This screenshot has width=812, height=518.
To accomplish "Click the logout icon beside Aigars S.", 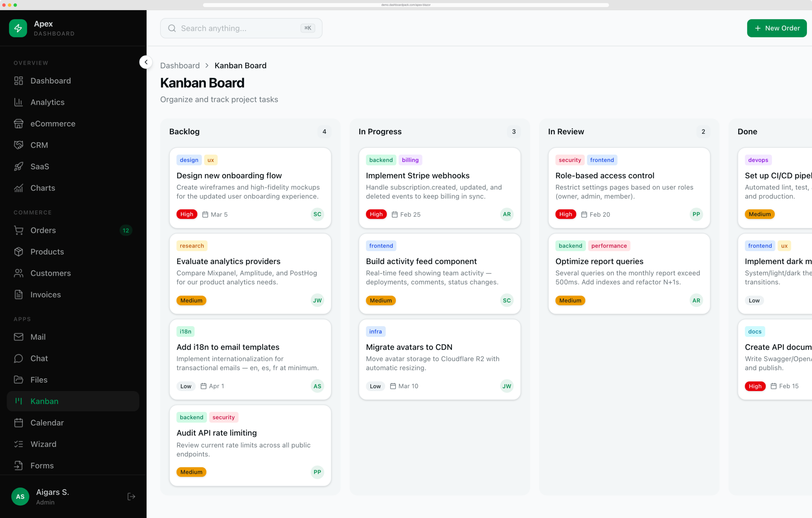I will coord(131,496).
